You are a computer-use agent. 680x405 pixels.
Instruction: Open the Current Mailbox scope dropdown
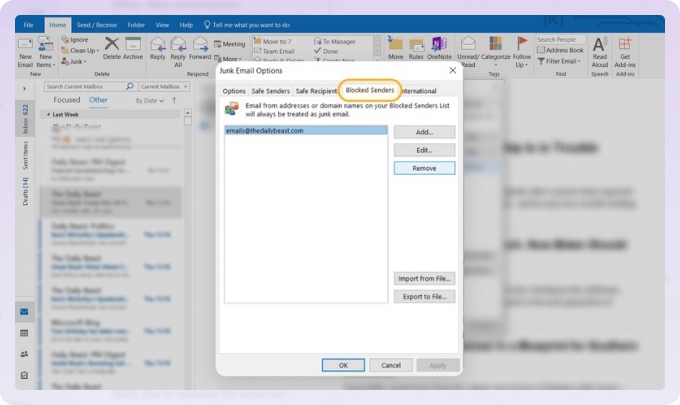[164, 87]
